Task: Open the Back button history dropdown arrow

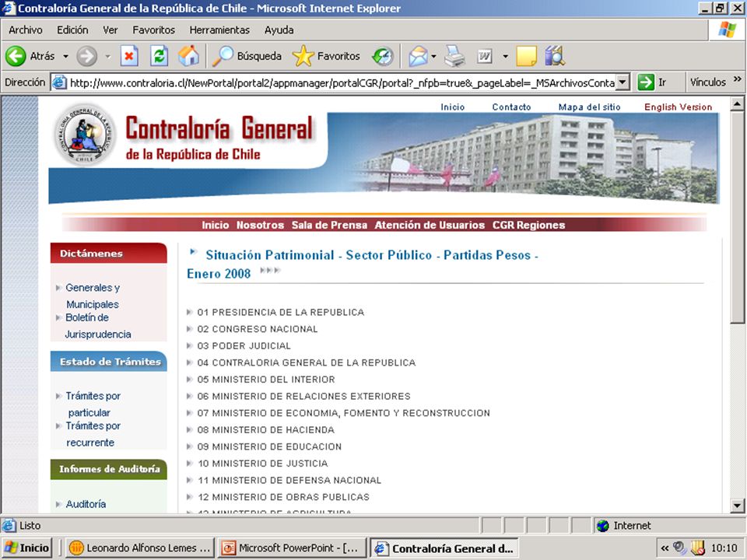Action: [x=65, y=56]
